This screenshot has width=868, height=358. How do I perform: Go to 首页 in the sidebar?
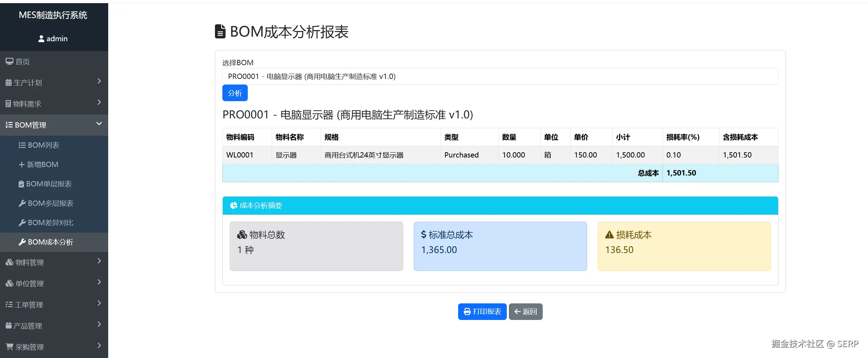54,62
